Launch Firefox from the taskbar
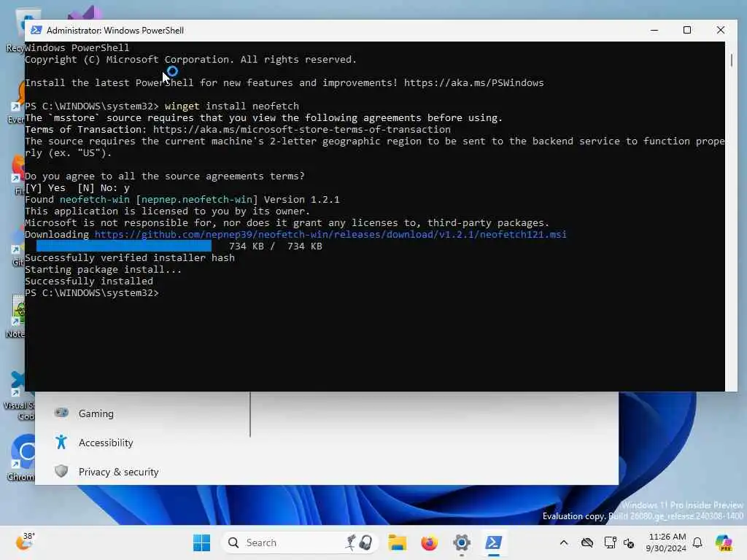The height and width of the screenshot is (560, 747). tap(429, 542)
